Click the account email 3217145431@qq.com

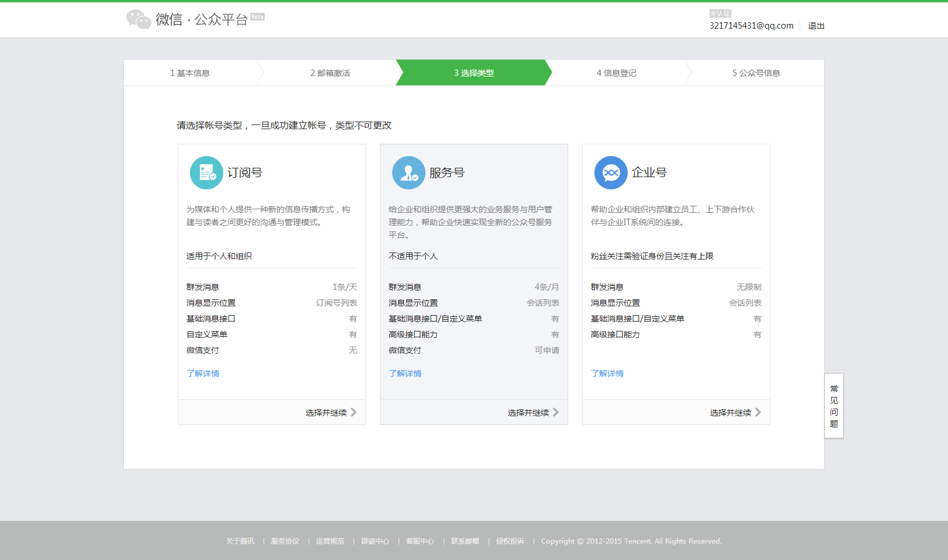pyautogui.click(x=751, y=26)
